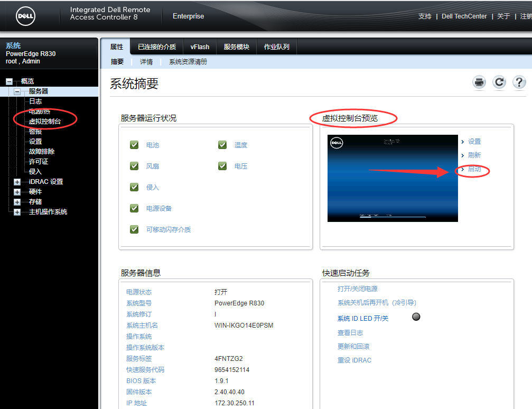Click the system ID LED indicator circle
Viewport: 532px width, 409px height.
[416, 317]
